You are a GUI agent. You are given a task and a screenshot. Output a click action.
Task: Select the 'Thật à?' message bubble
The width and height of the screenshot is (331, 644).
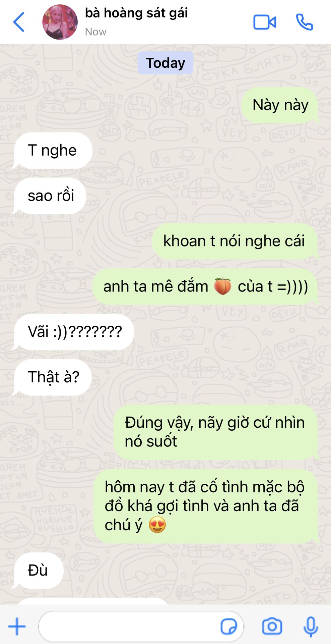pos(52,377)
